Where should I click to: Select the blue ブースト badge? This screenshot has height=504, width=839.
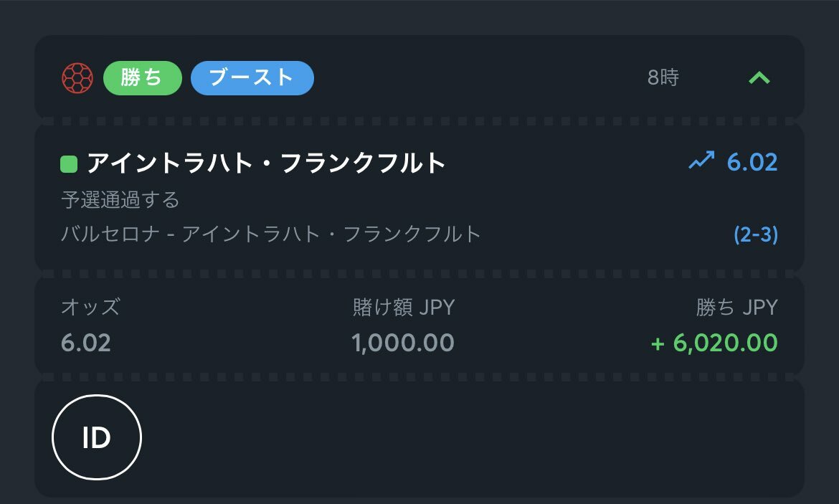[x=252, y=78]
